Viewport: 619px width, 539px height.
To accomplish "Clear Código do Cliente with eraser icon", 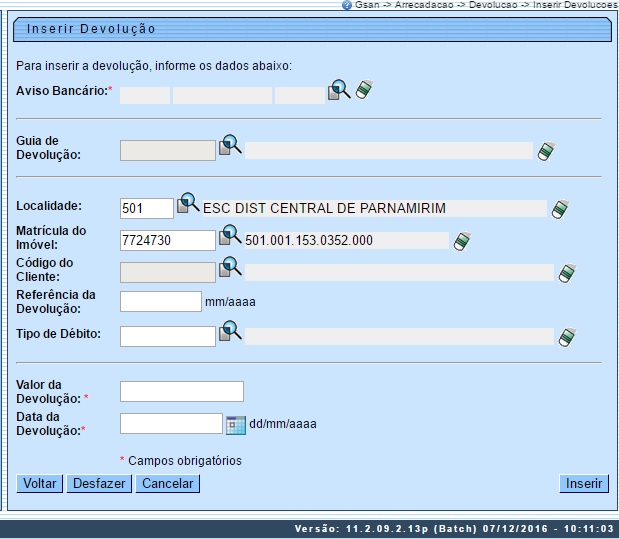I will tap(567, 273).
